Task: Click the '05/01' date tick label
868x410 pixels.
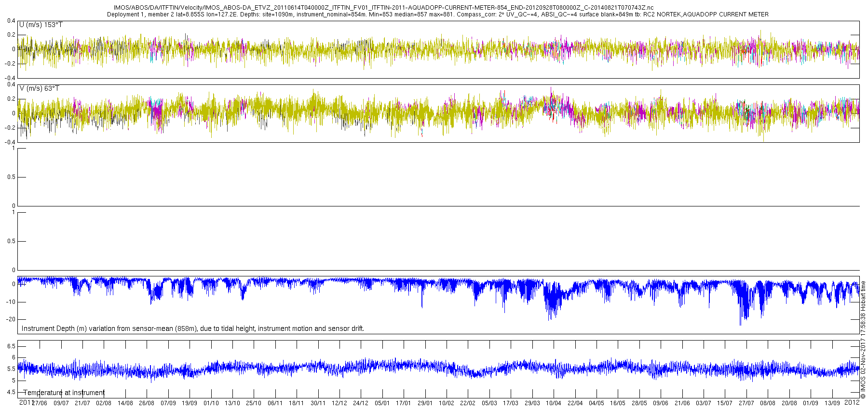Action: pyautogui.click(x=382, y=403)
